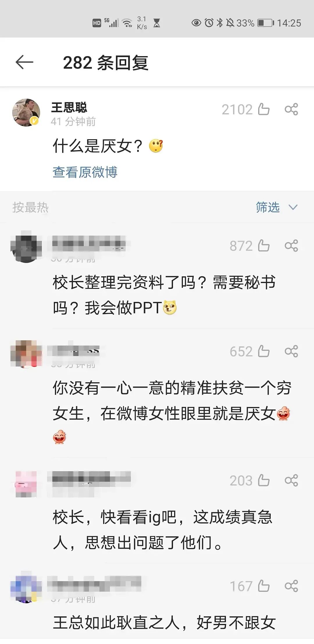
Task: Like the 什么是厌女 comment with 2102 likes
Action: pos(264,109)
